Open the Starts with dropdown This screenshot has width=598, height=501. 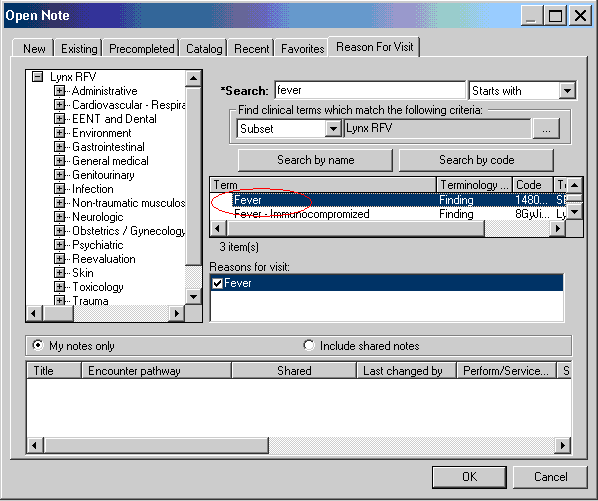point(567,91)
